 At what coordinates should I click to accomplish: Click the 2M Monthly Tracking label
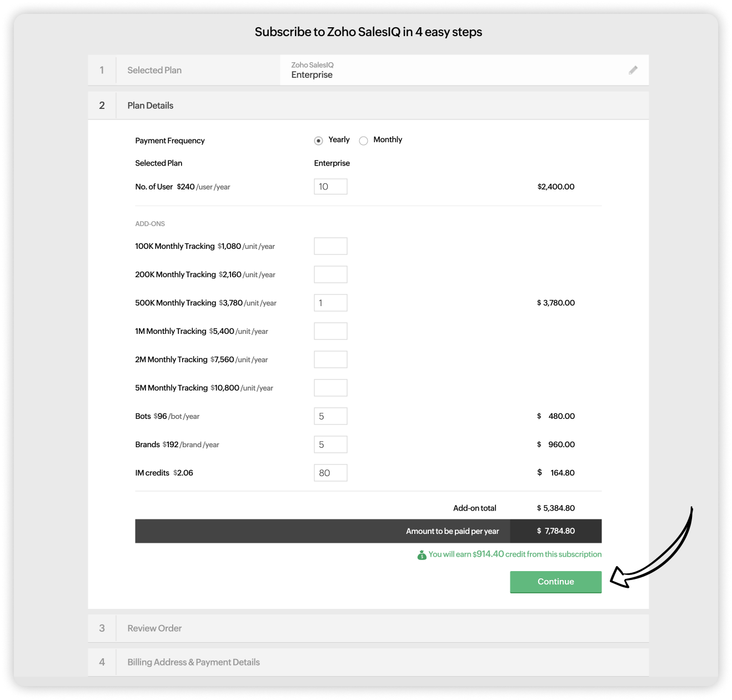pos(202,359)
